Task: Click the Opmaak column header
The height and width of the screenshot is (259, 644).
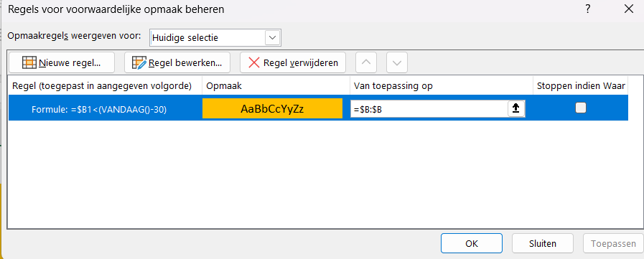Action: click(276, 86)
